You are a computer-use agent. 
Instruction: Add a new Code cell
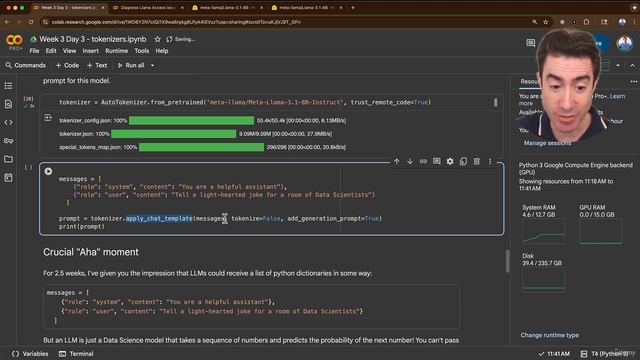67,65
